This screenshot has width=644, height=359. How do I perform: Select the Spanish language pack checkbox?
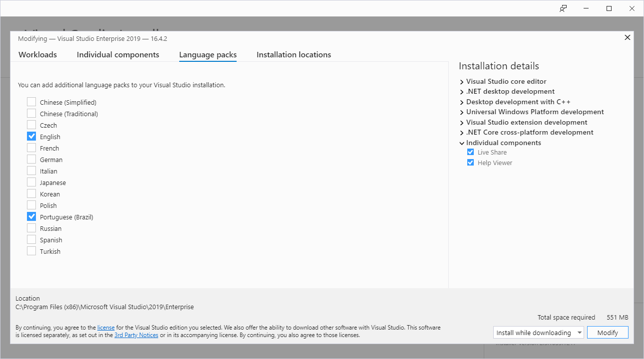(31, 239)
